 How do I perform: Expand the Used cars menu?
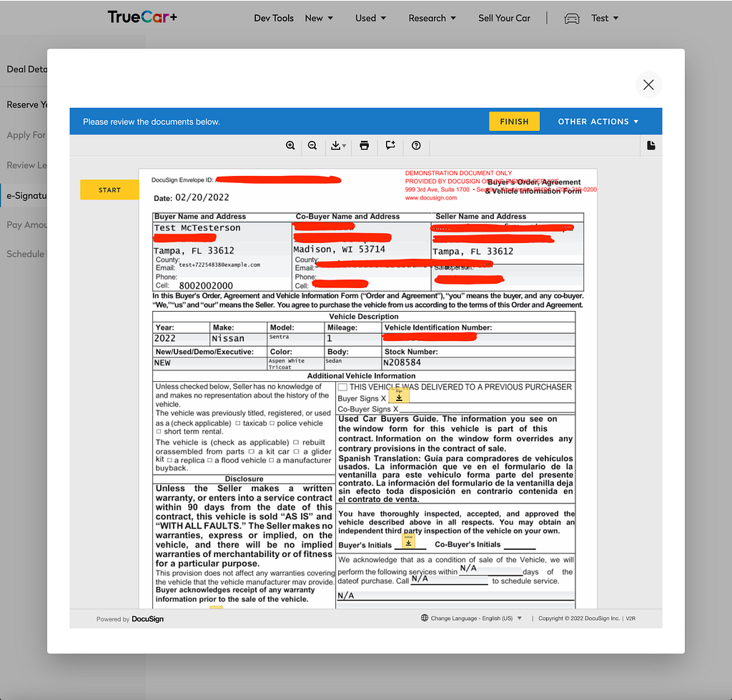pos(371,18)
